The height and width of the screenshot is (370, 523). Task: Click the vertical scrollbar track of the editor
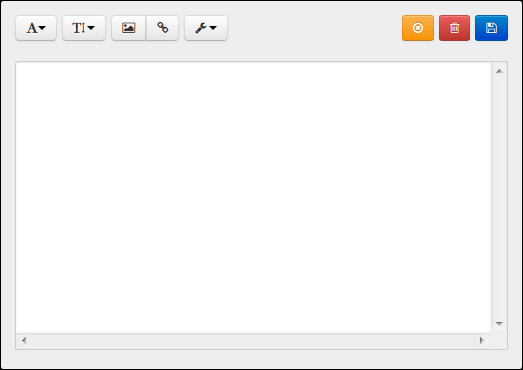point(499,197)
